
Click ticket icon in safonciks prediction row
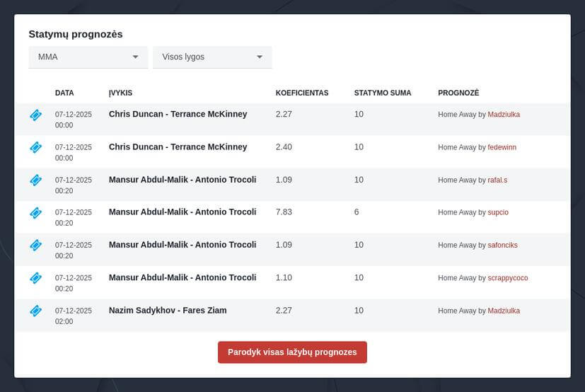click(x=35, y=246)
